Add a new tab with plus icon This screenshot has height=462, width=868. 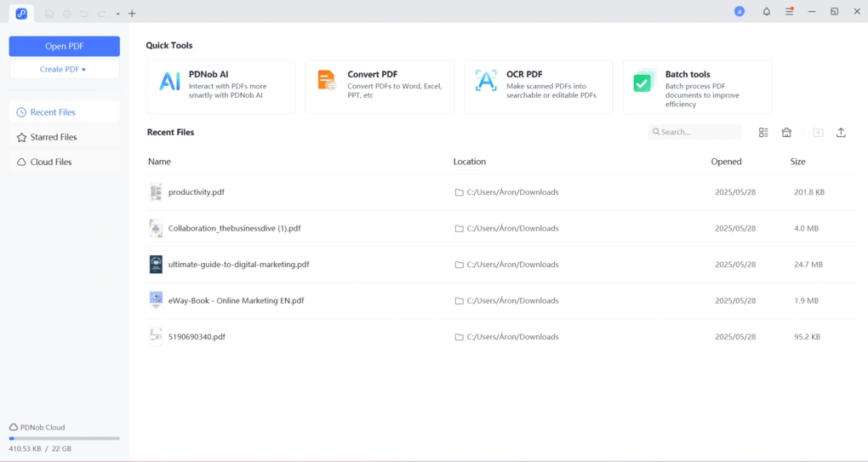(132, 14)
